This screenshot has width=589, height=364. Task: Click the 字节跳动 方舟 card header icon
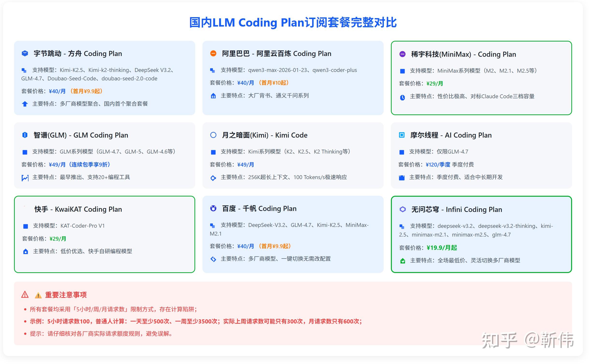pyautogui.click(x=25, y=53)
